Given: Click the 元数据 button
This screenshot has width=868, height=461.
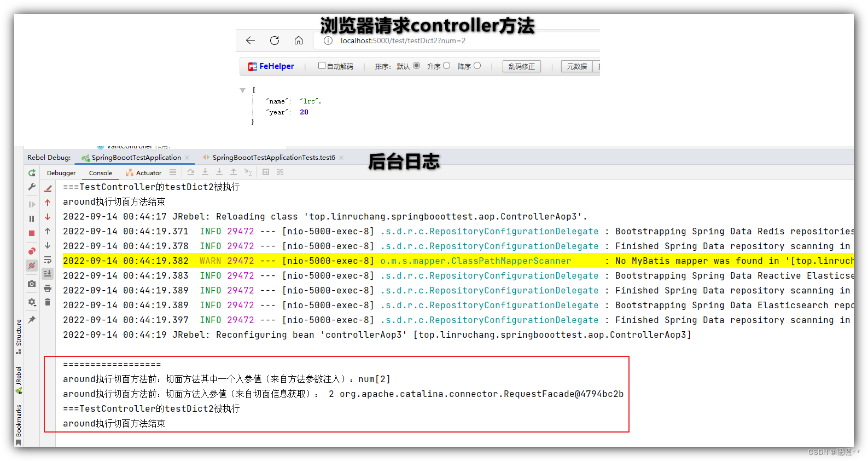Looking at the screenshot, I should coord(577,66).
